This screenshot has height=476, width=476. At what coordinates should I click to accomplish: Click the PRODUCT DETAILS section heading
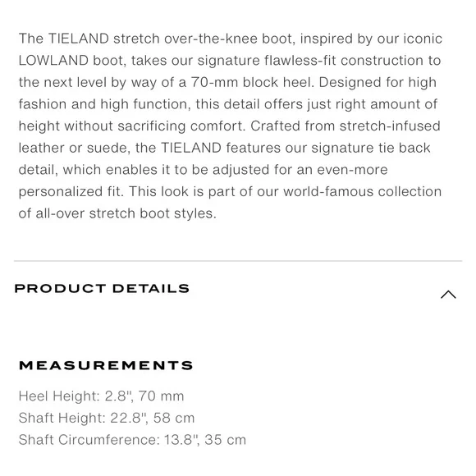(x=102, y=288)
